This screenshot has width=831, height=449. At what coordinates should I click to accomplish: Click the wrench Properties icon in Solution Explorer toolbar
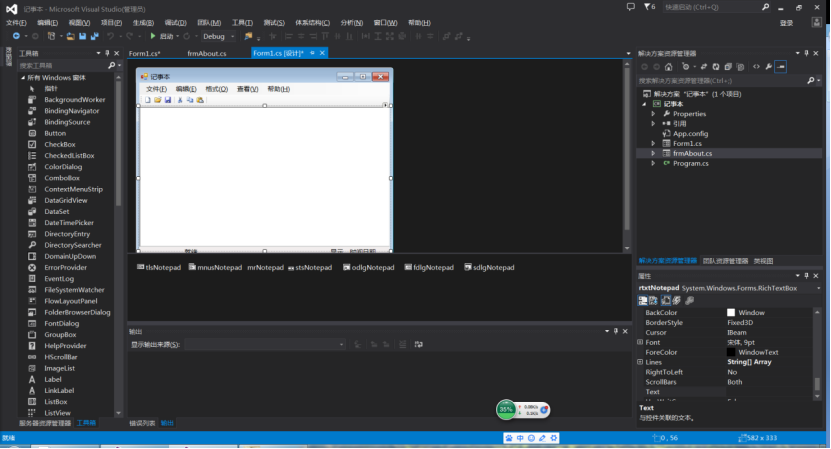pos(768,67)
